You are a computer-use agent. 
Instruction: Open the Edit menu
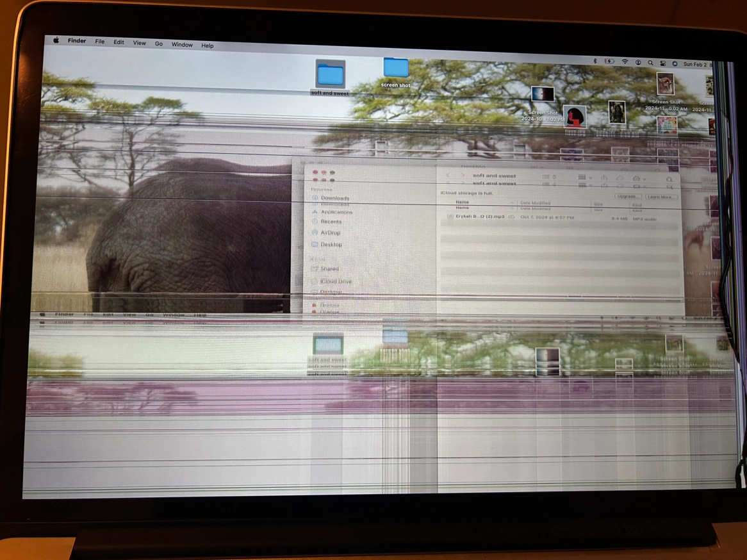click(x=119, y=42)
